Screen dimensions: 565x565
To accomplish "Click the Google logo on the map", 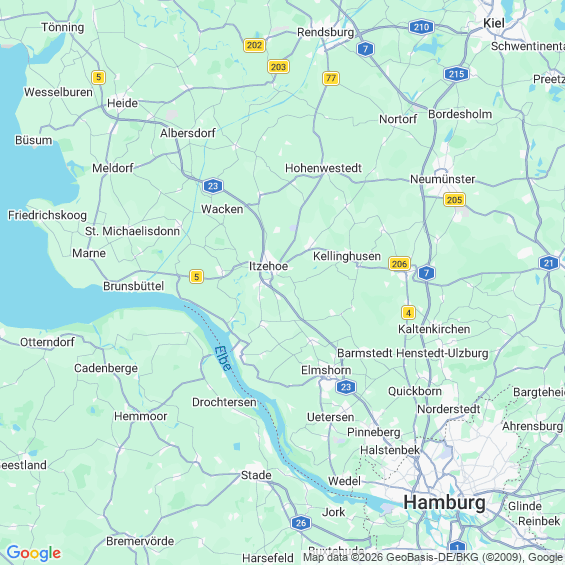I will [34, 553].
